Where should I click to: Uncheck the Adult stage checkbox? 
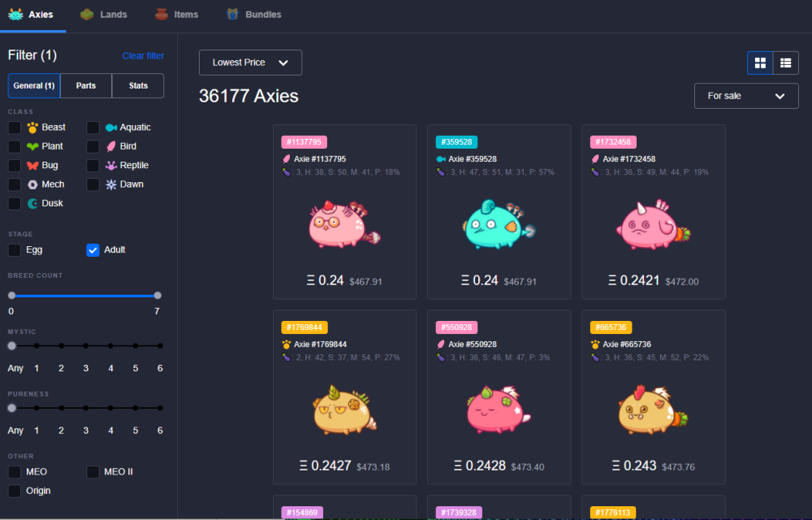pos(93,250)
